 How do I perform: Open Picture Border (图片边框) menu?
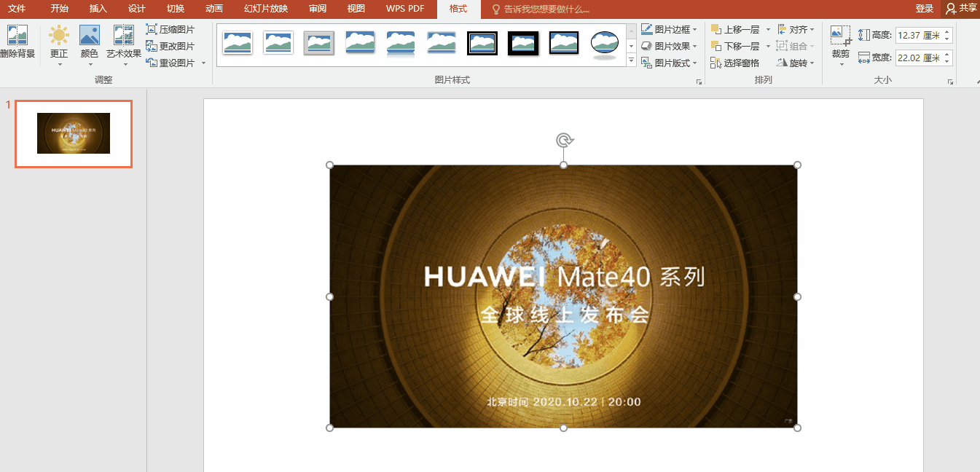669,29
